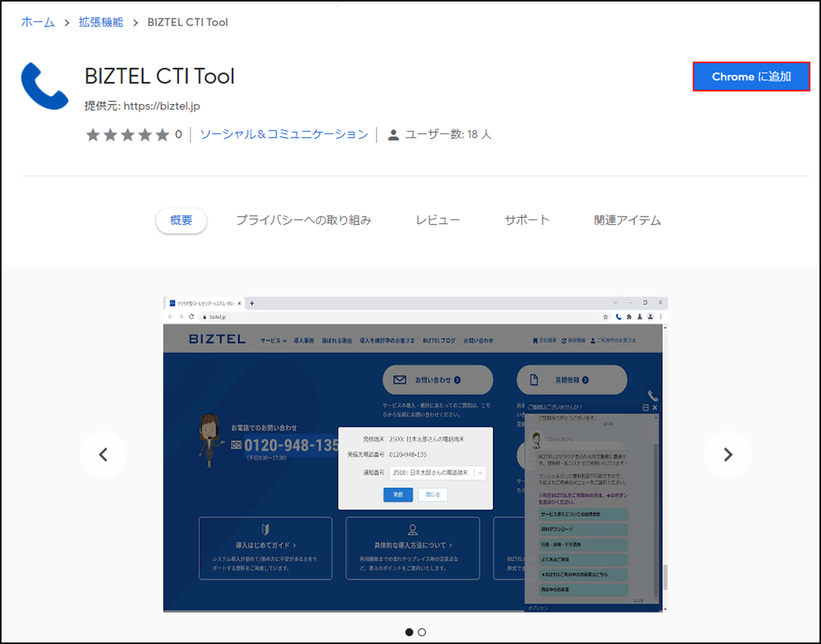Click the rating count 0
Screen dimensions: 821x644
coord(178,134)
